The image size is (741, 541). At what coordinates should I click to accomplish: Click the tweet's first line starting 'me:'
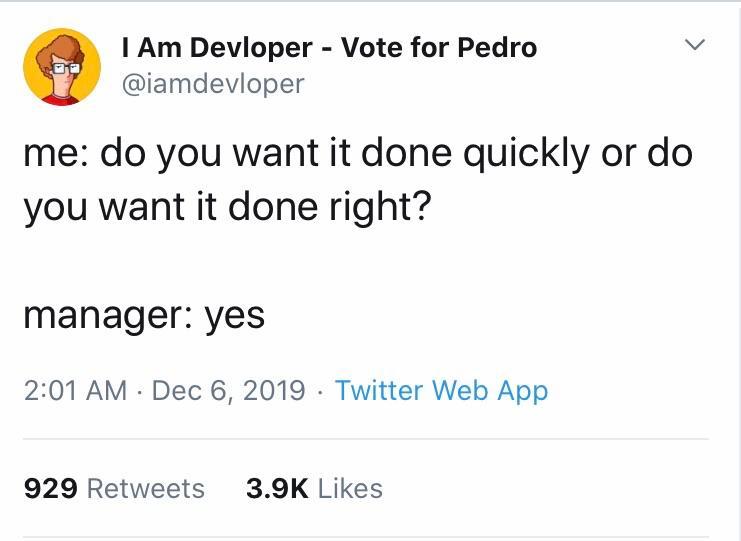pos(358,156)
